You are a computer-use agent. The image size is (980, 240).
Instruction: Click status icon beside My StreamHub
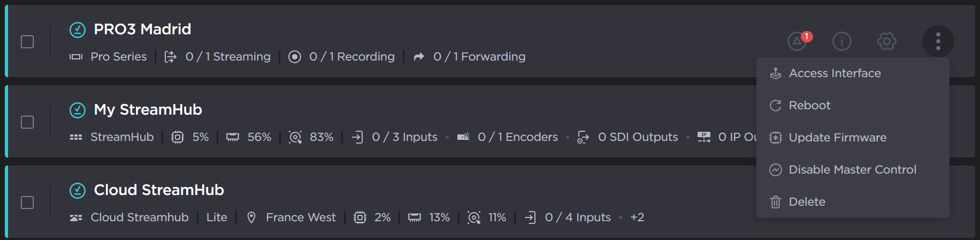tap(78, 110)
